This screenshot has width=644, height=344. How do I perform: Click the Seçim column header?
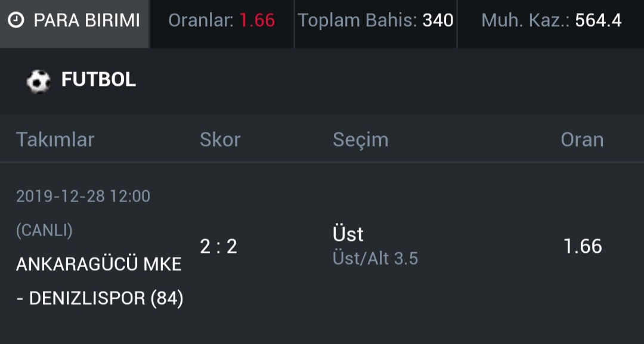point(361,140)
